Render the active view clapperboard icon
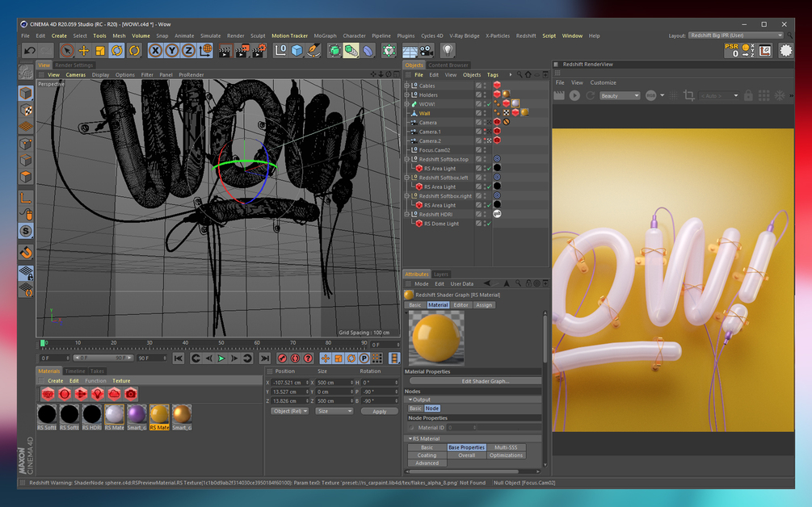812x507 pixels. click(x=225, y=51)
